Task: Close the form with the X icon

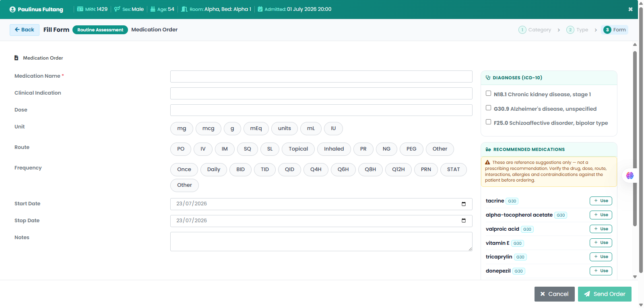Action: pyautogui.click(x=630, y=9)
